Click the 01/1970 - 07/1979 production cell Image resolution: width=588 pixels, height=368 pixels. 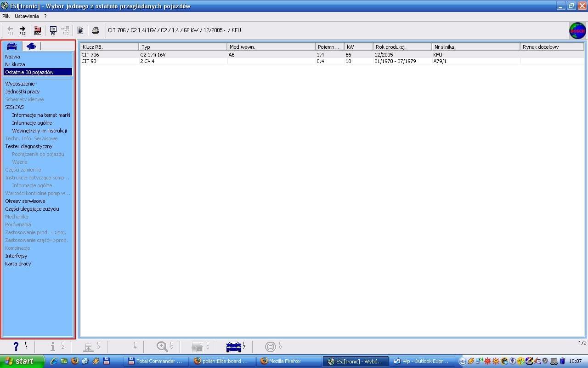tap(402, 61)
